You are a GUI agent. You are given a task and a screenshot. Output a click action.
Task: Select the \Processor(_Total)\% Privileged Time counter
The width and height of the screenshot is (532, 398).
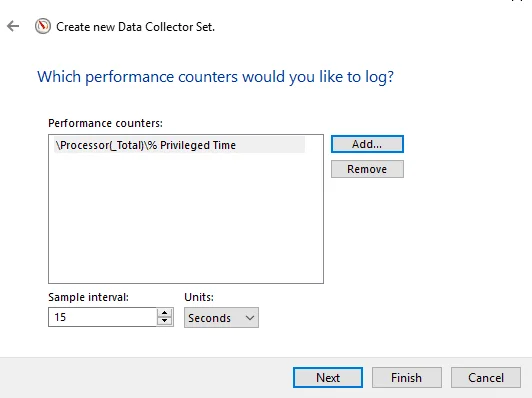coord(179,145)
